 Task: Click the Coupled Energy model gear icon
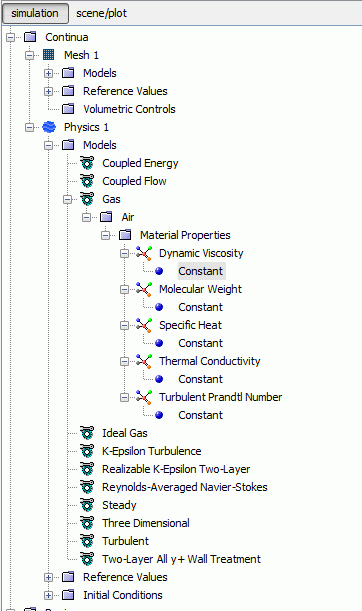[x=87, y=163]
